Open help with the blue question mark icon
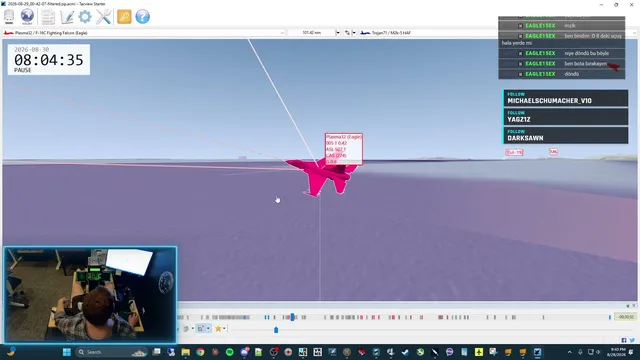 tap(142, 17)
